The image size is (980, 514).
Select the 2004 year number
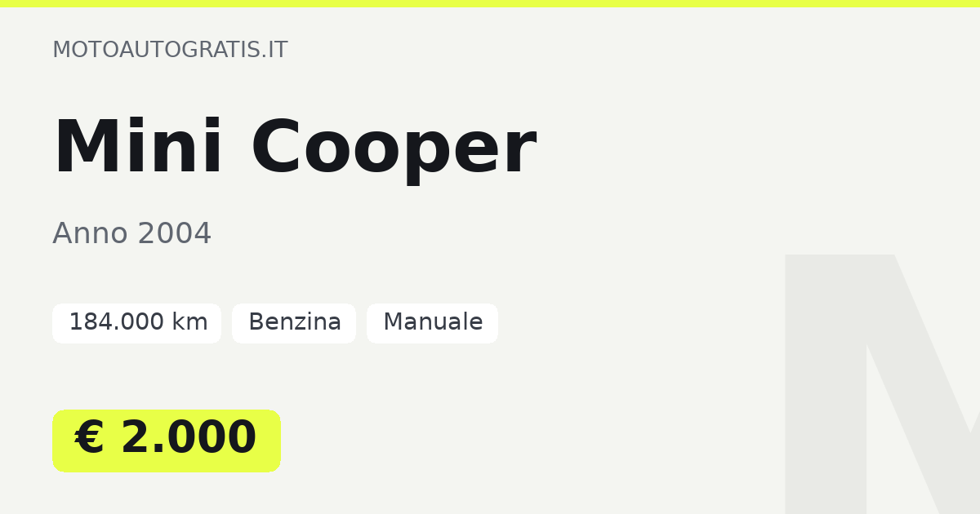pos(175,234)
